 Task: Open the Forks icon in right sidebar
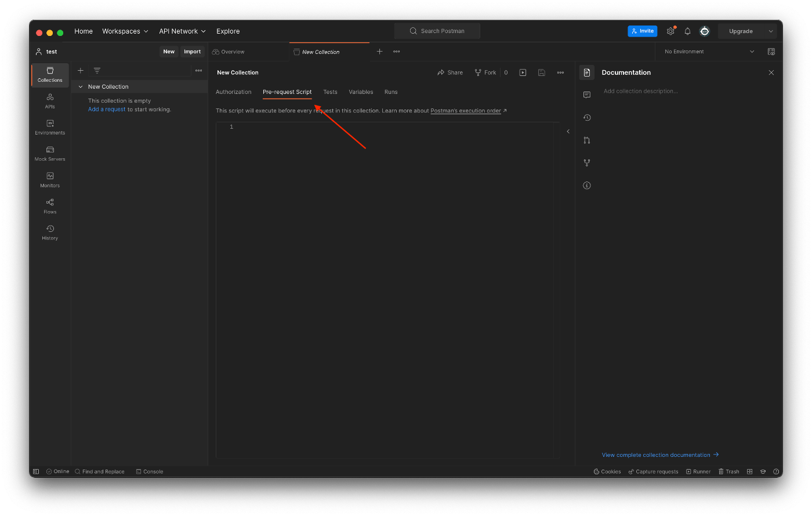click(587, 163)
